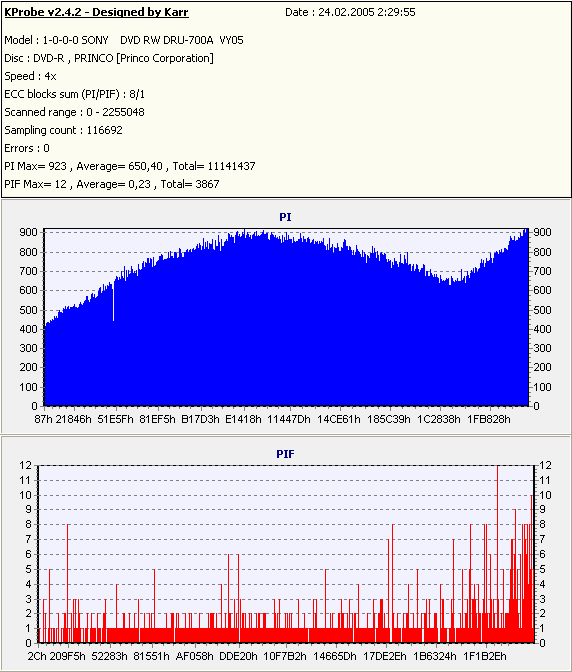Click the 1FB828h label on PI axis

pos(488,419)
